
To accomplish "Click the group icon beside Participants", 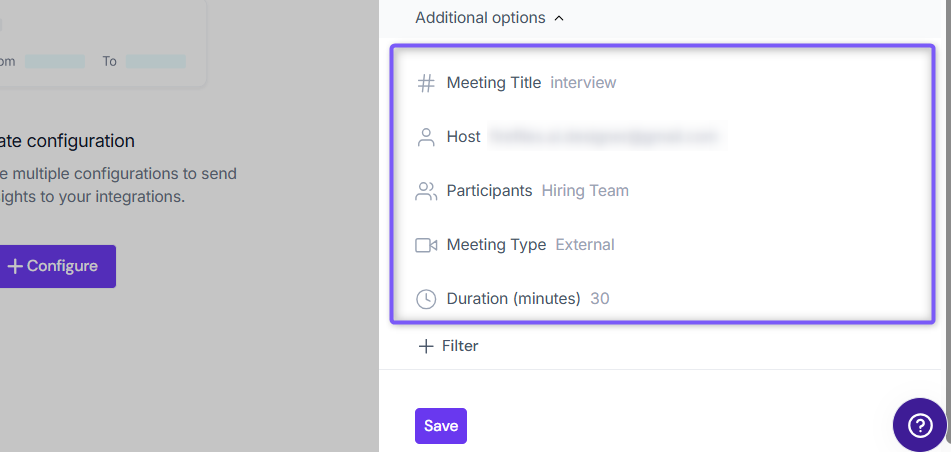I will click(x=426, y=191).
